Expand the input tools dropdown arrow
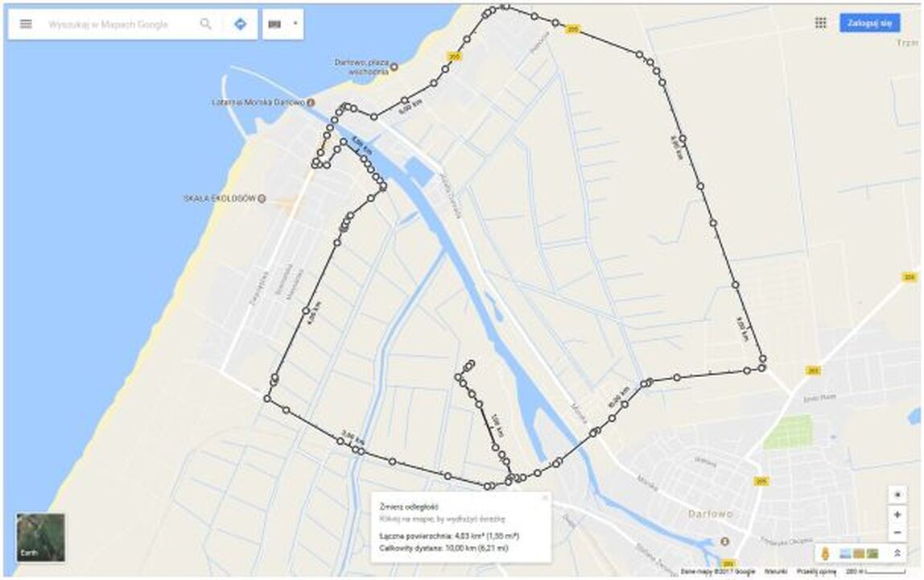The height and width of the screenshot is (580, 924). (x=295, y=24)
